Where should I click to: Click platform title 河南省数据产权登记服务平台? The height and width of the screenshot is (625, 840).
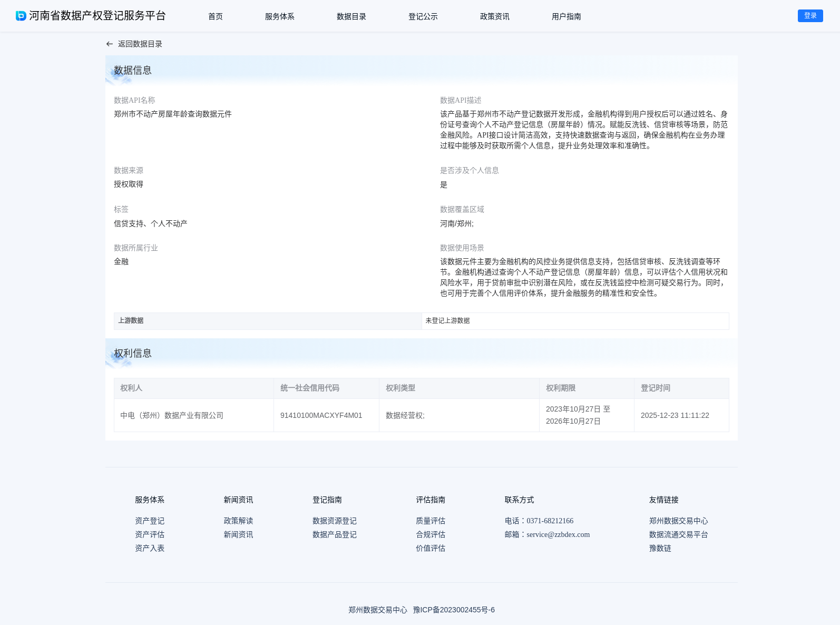(x=97, y=16)
